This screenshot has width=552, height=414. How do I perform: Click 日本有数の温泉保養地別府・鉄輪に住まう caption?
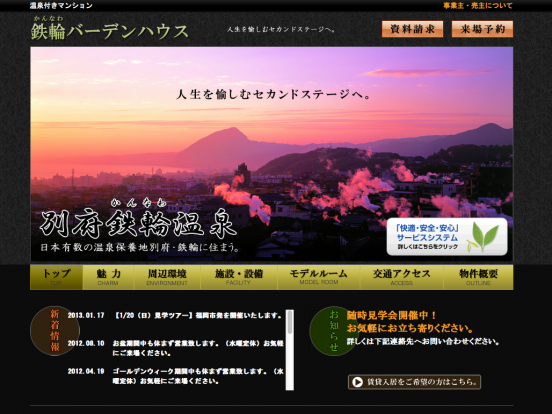point(140,247)
